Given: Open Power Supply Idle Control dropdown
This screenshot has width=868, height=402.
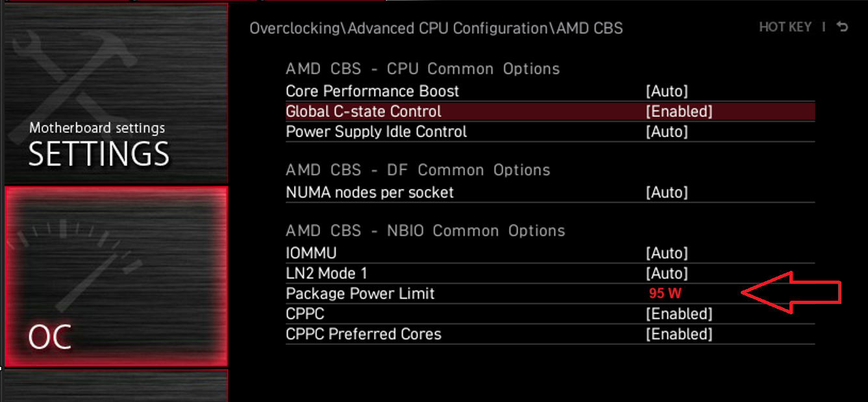Looking at the screenshot, I should 666,132.
